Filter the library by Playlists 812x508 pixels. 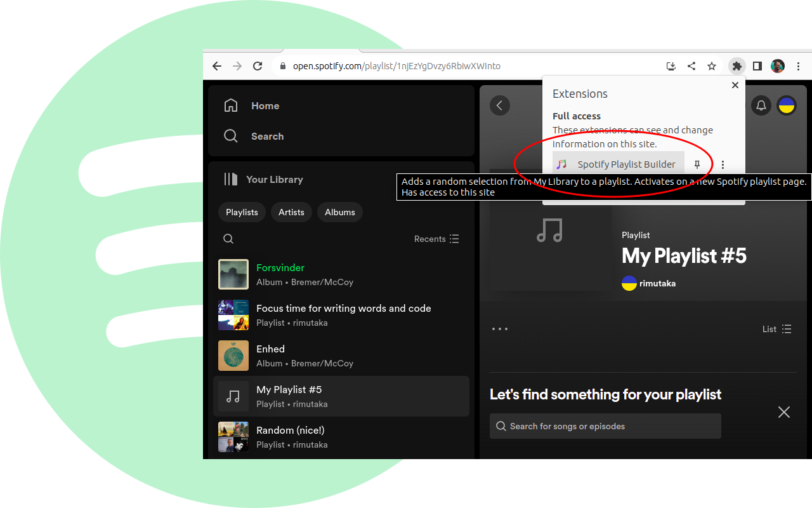242,212
